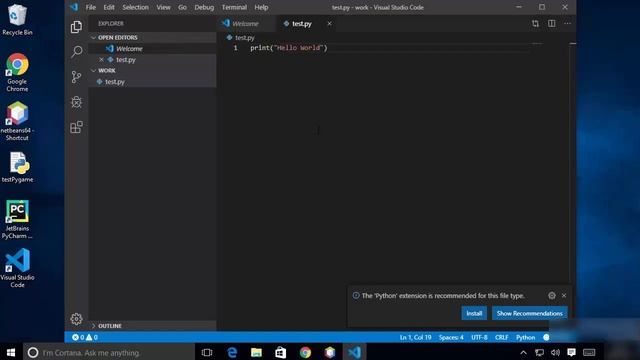Screen dimensions: 640x360
Task: Launch Microsoft Edge from the taskbar
Action: pos(232,352)
